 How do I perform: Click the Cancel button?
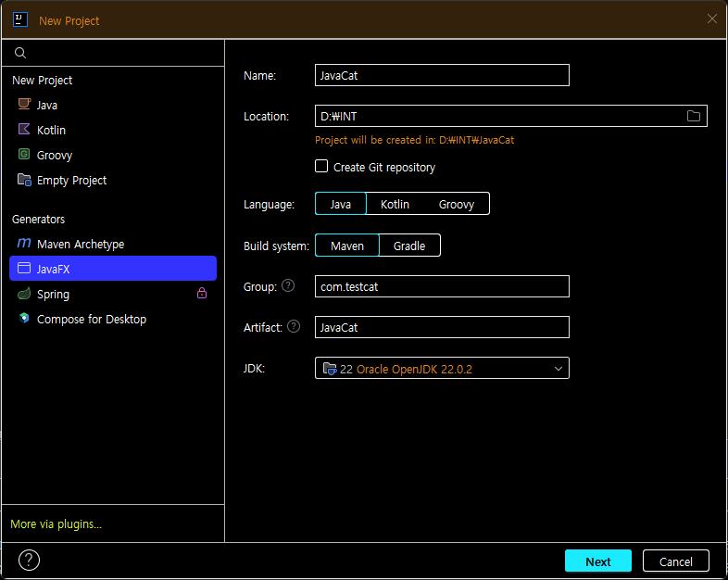point(675,561)
